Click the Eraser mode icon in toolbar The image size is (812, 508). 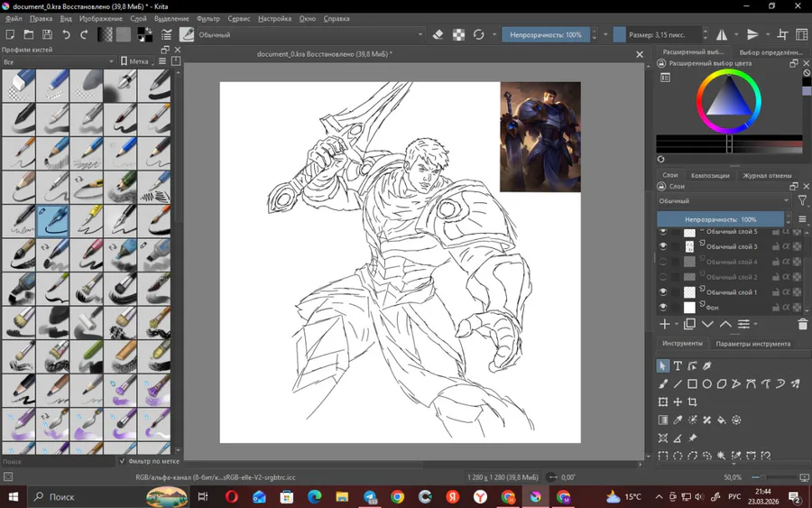pyautogui.click(x=438, y=35)
